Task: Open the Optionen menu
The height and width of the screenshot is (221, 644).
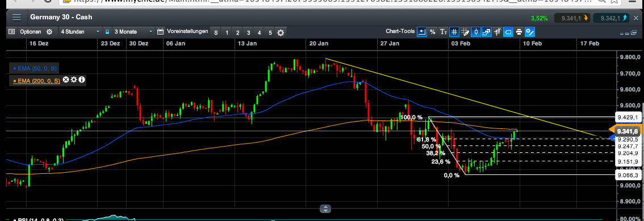Action: pos(31,32)
